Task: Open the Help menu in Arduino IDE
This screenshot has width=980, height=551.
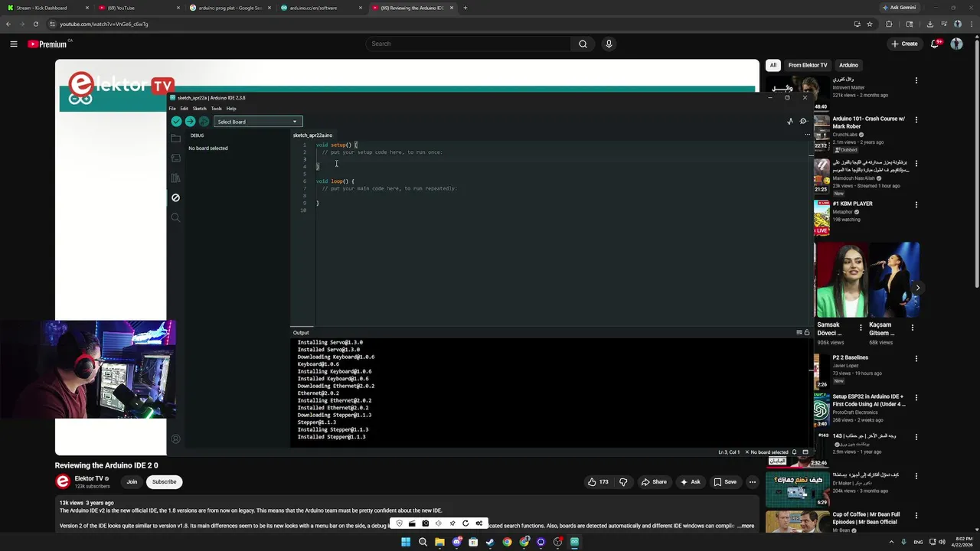Action: click(231, 109)
